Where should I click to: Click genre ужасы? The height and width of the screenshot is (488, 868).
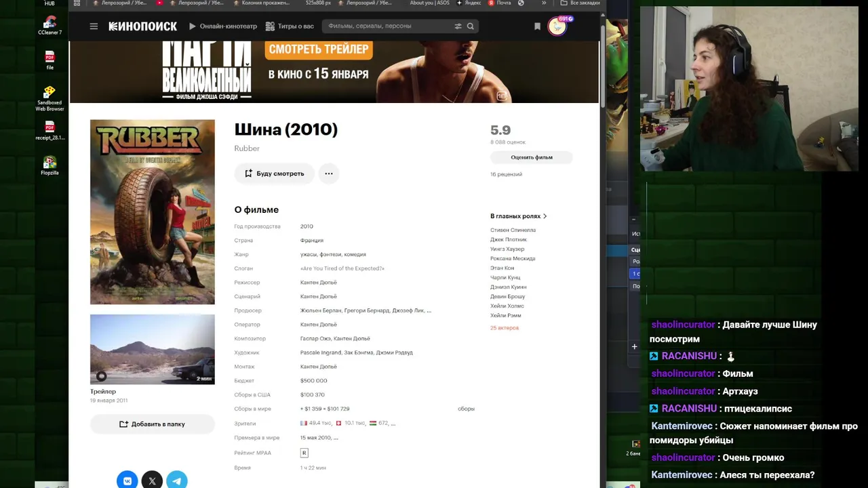click(x=308, y=255)
